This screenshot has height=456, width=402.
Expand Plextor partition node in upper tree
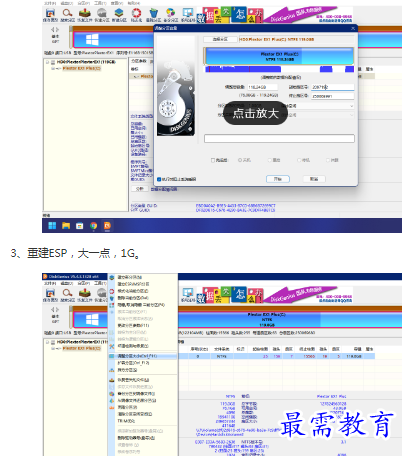pyautogui.click(x=53, y=68)
